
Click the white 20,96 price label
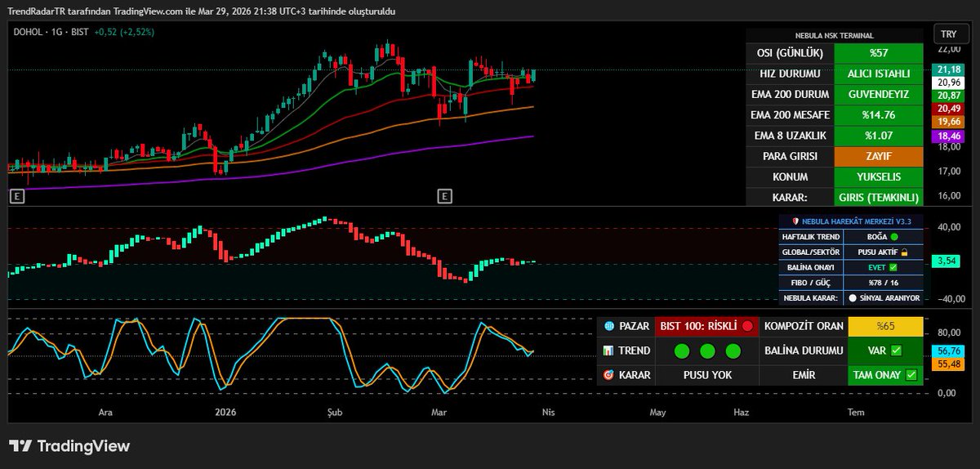pyautogui.click(x=949, y=83)
